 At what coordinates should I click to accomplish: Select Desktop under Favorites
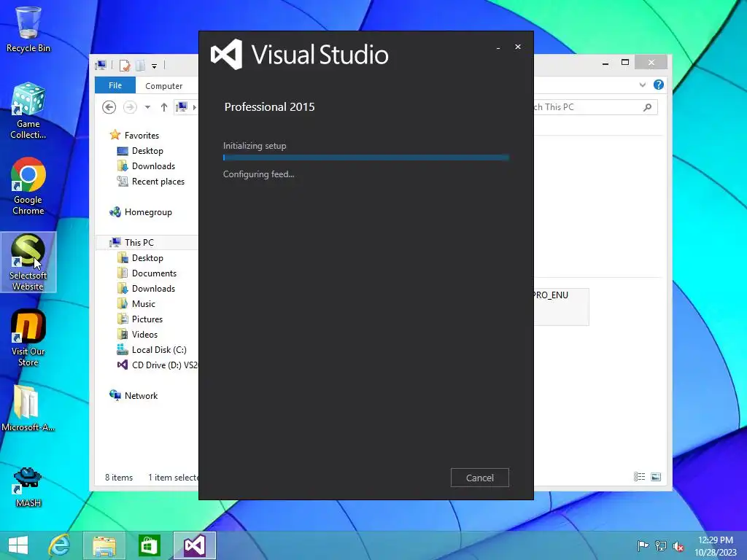(140, 151)
